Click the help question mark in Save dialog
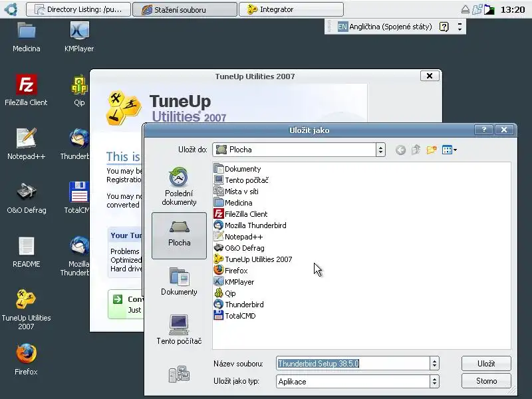The width and height of the screenshot is (532, 399). pyautogui.click(x=484, y=130)
